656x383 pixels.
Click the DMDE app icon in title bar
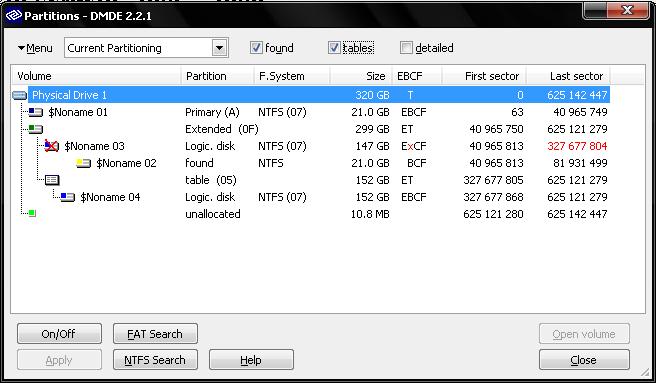point(13,15)
